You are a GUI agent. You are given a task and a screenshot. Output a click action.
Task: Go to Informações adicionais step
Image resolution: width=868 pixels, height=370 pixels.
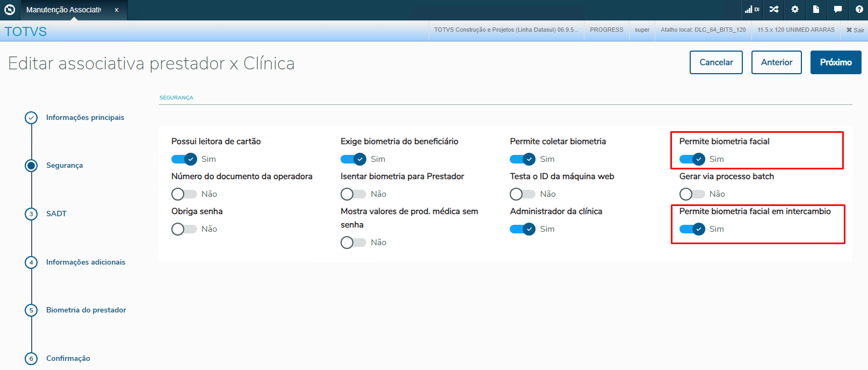pyautogui.click(x=85, y=262)
